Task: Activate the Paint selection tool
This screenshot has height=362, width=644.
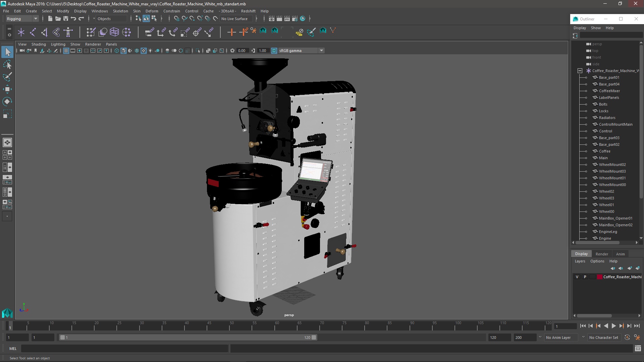Action: (7, 77)
